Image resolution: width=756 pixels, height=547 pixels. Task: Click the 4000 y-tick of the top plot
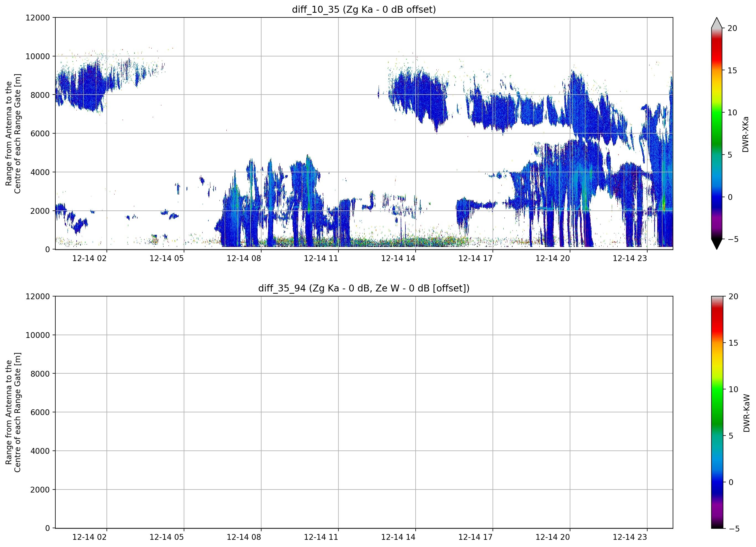point(40,172)
